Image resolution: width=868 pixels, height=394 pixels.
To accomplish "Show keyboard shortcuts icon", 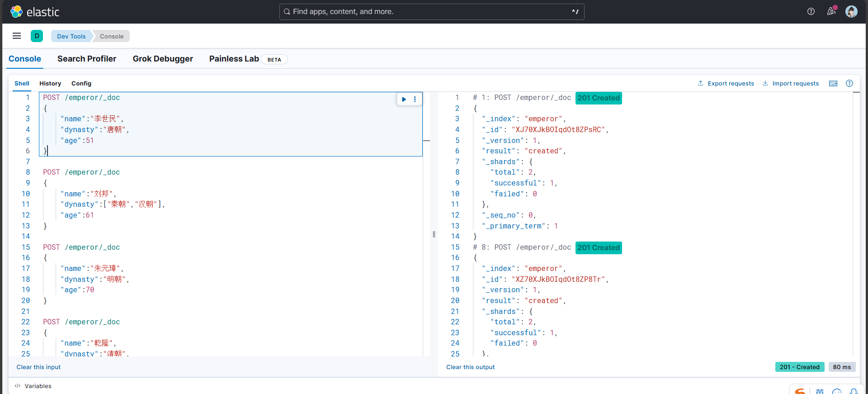I will tap(833, 84).
